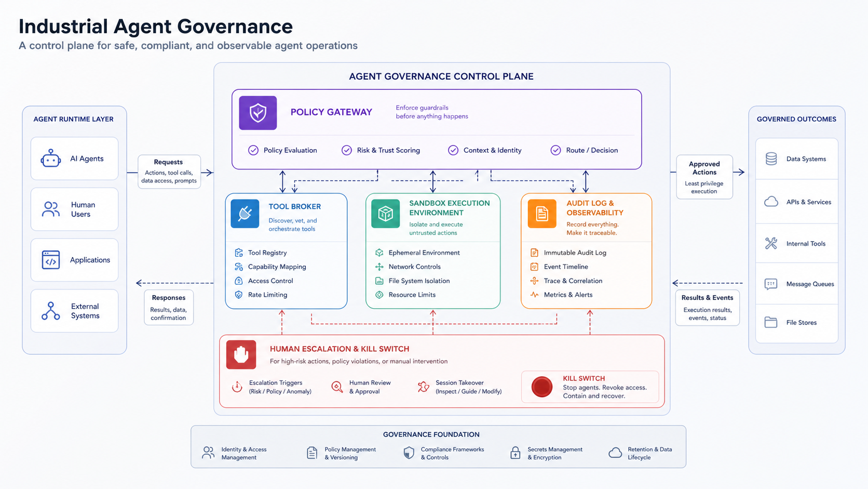The width and height of the screenshot is (868, 489).
Task: Click the Message Queues chat icon
Action: tap(771, 284)
